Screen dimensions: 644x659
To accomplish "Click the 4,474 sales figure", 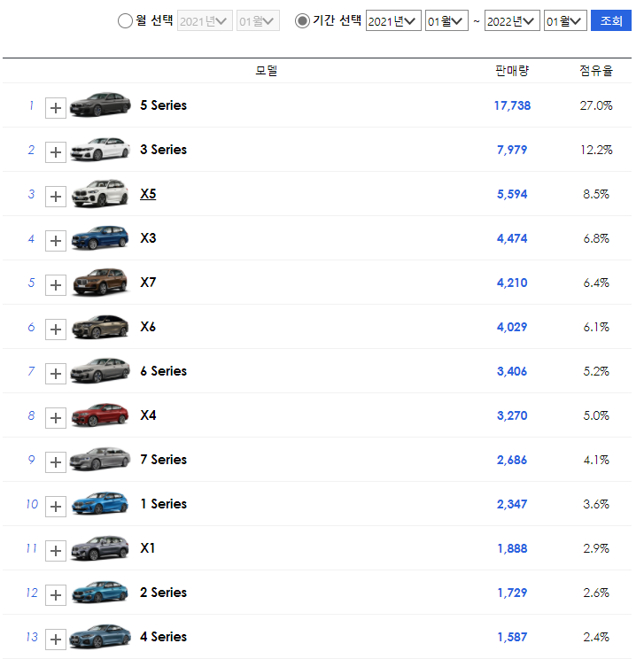I will pos(512,238).
